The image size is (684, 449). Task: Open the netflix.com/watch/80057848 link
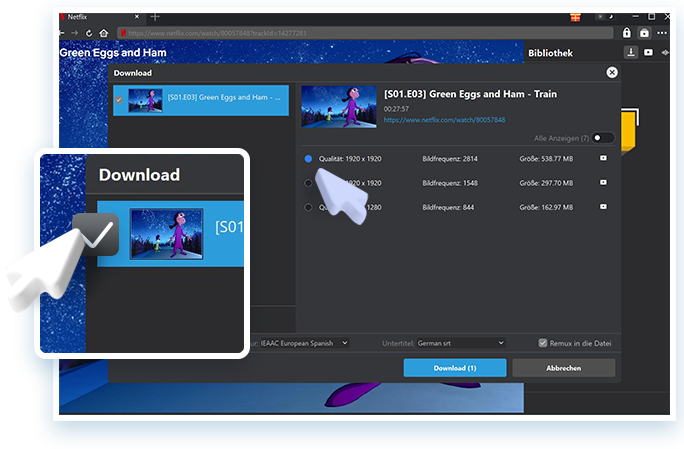(444, 120)
